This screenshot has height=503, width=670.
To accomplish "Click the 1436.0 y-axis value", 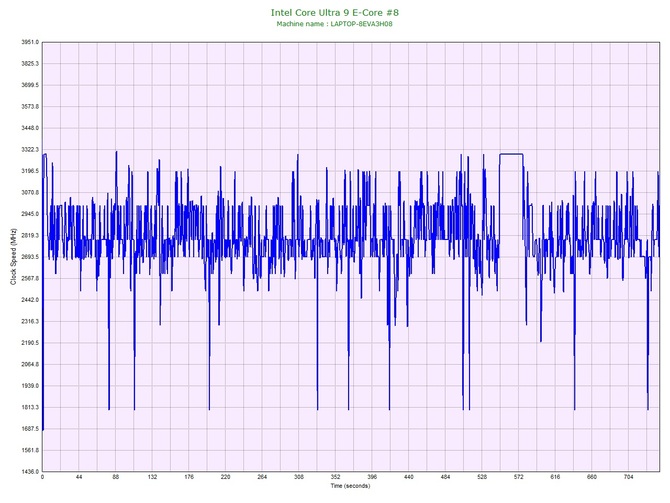I will point(30,471).
